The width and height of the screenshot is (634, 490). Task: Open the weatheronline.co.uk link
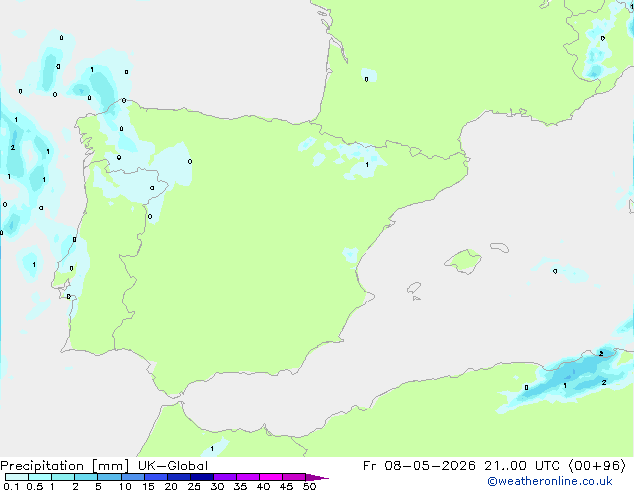pyautogui.click(x=549, y=481)
